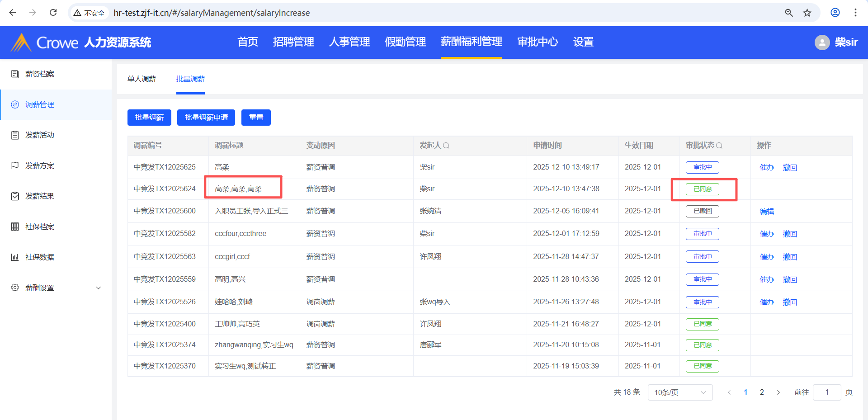The height and width of the screenshot is (420, 868).
Task: Open 审批中心 in the top navigation
Action: [x=537, y=42]
